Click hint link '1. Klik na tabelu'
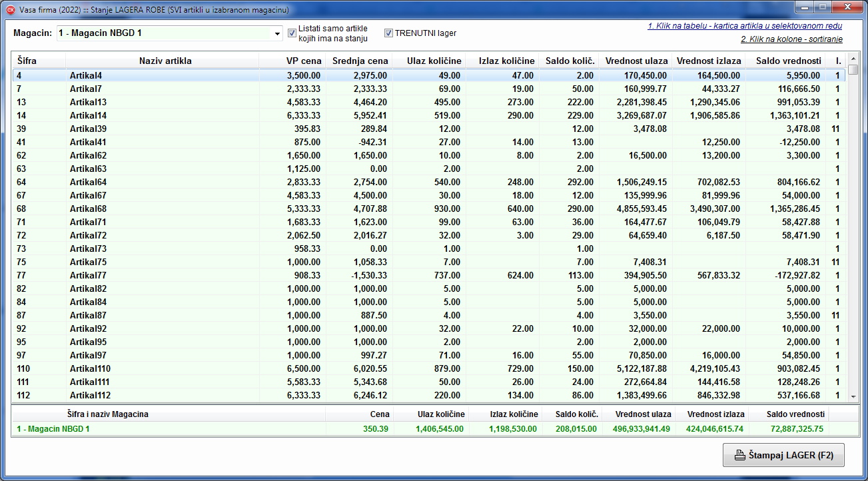Image resolution: width=868 pixels, height=481 pixels. (x=745, y=26)
